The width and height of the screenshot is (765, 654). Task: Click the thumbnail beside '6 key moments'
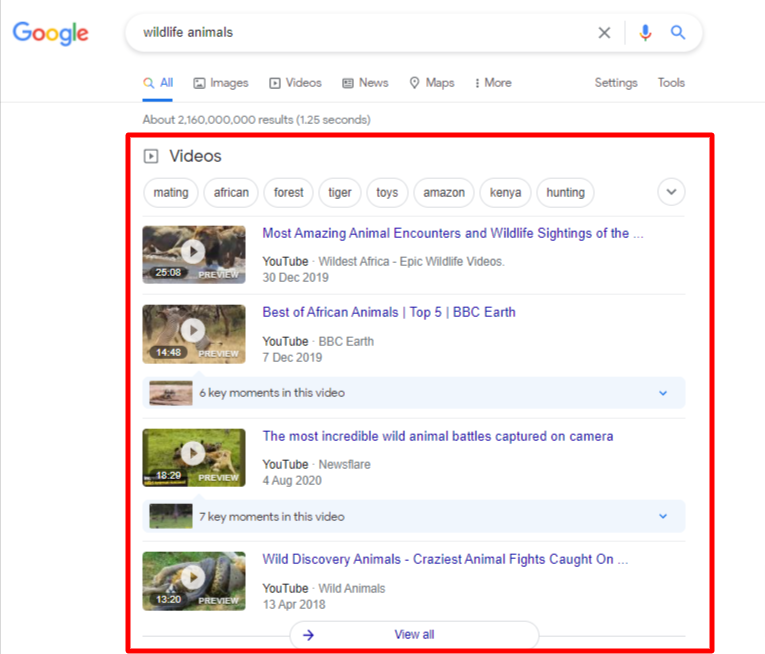click(x=171, y=393)
